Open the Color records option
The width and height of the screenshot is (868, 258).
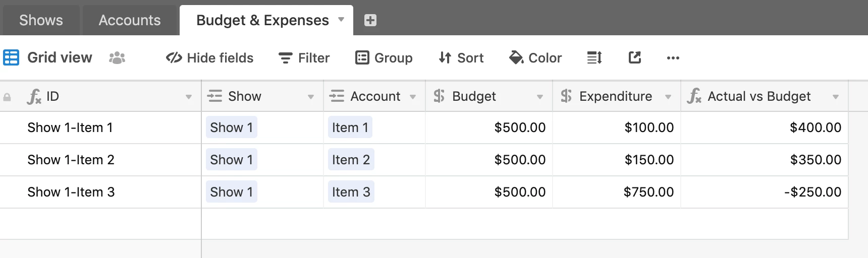(x=535, y=58)
